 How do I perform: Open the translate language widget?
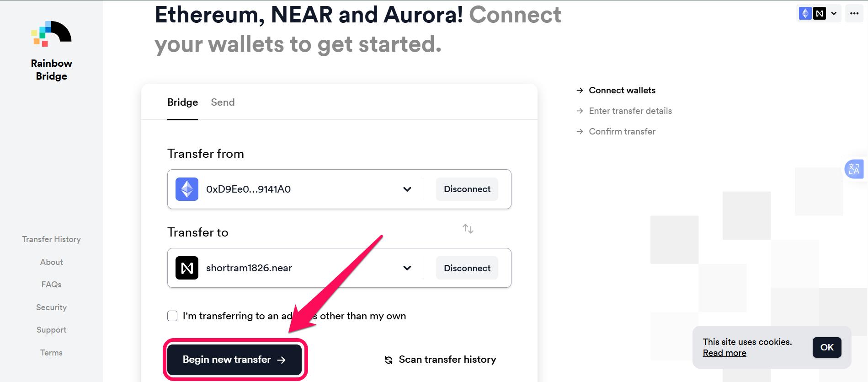[x=855, y=169]
